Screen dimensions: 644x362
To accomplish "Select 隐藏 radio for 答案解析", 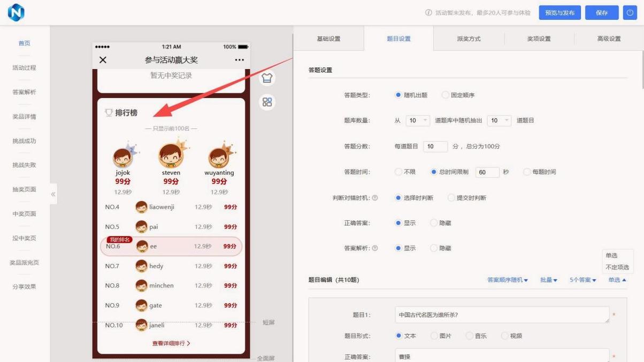I will coord(434,248).
